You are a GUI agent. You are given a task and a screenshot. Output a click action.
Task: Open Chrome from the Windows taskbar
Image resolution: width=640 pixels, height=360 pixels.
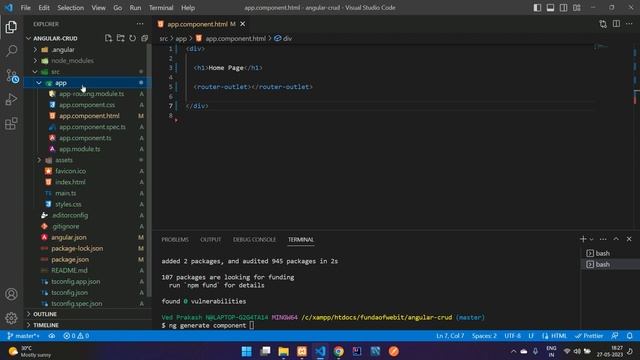(338, 351)
